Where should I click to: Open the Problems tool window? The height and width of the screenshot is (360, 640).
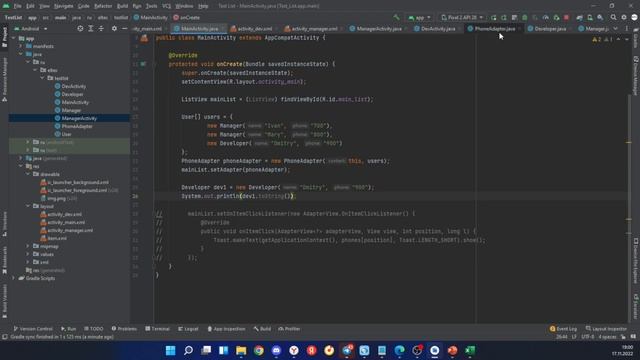tap(124, 329)
